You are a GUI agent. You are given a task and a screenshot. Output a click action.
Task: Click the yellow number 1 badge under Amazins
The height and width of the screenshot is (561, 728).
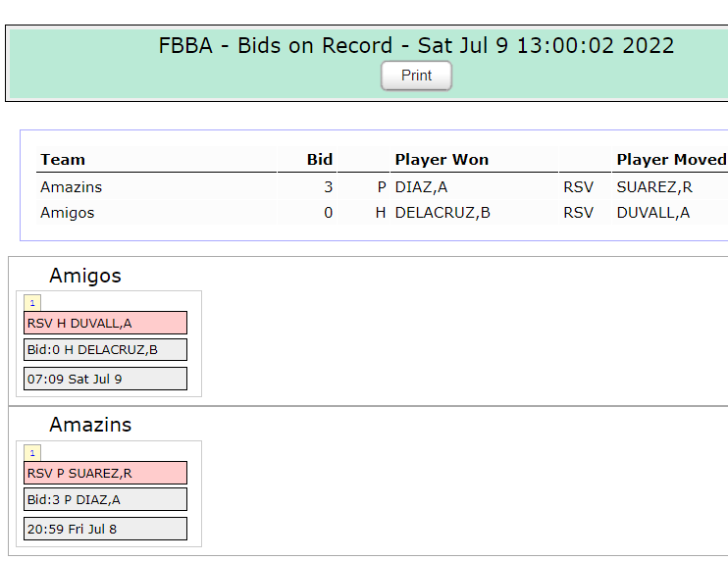click(x=32, y=453)
